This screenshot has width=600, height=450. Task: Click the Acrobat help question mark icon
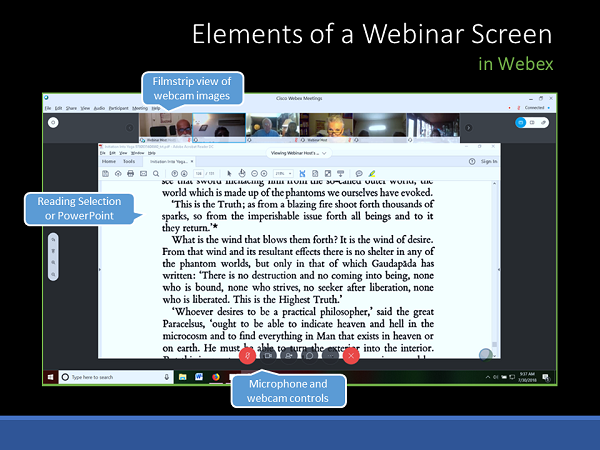(472, 161)
